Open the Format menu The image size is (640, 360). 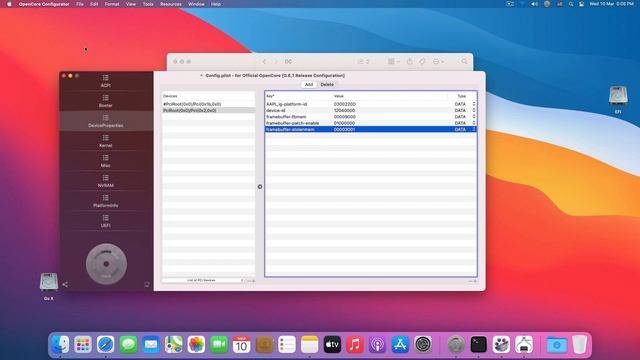112,4
